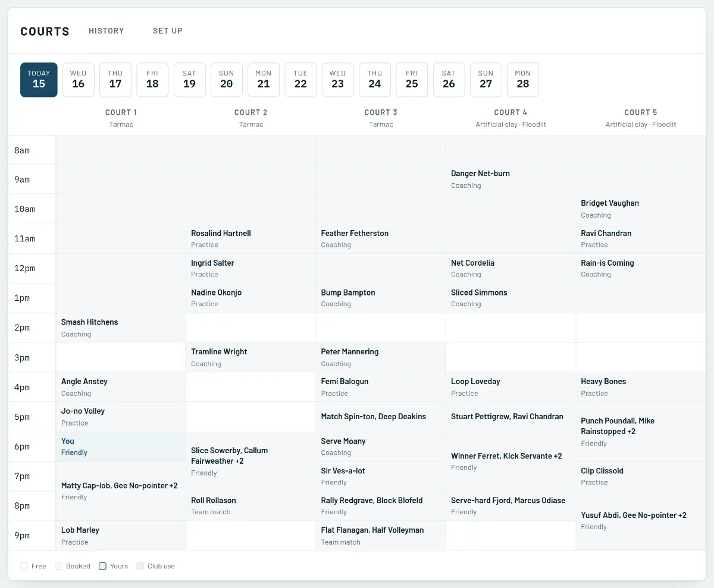Open Peter Mannering coaching slot

[x=381, y=357]
